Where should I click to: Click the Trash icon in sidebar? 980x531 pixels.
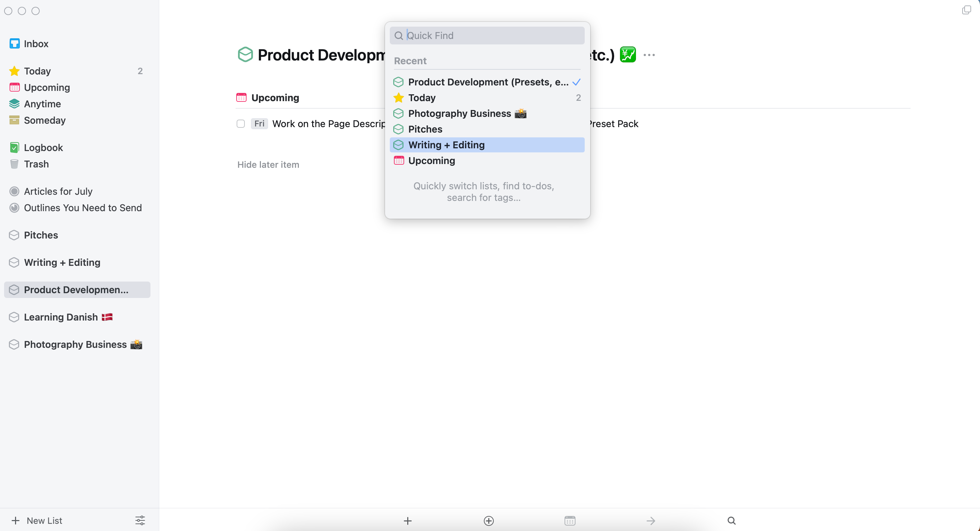click(x=14, y=164)
